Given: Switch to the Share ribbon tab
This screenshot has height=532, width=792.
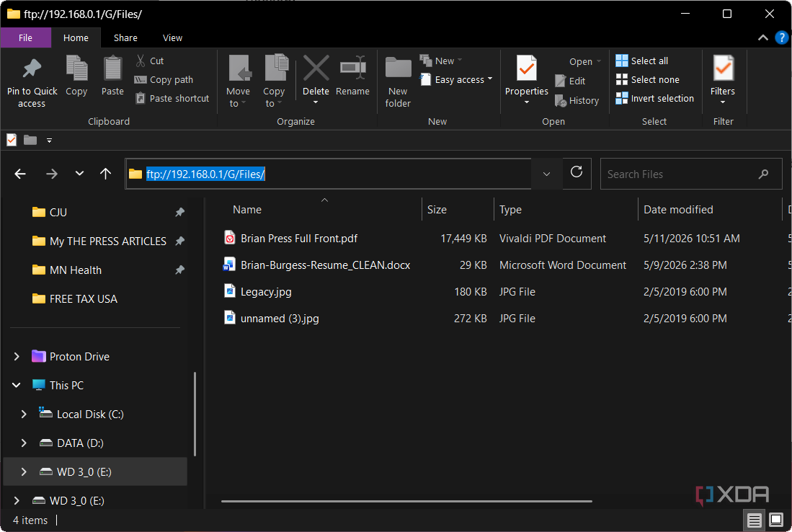Looking at the screenshot, I should [x=125, y=38].
